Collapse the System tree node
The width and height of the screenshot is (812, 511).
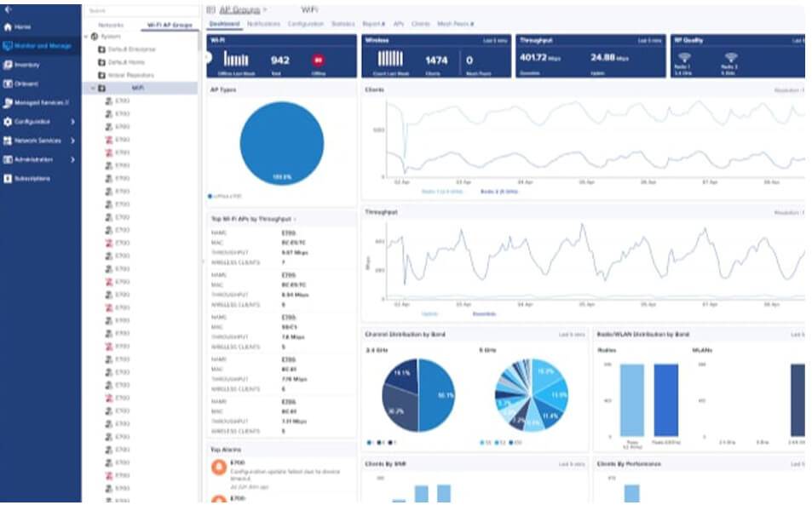[x=86, y=37]
